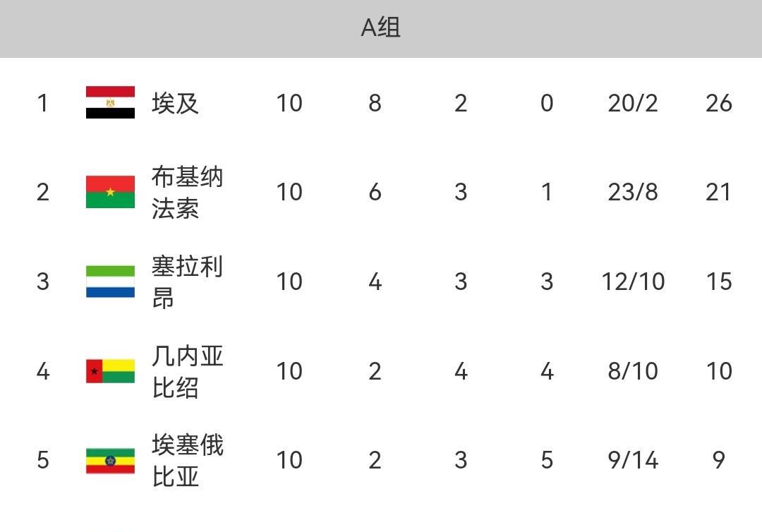The height and width of the screenshot is (532, 762).
Task: Click the Egypt flag icon
Action: (x=110, y=103)
